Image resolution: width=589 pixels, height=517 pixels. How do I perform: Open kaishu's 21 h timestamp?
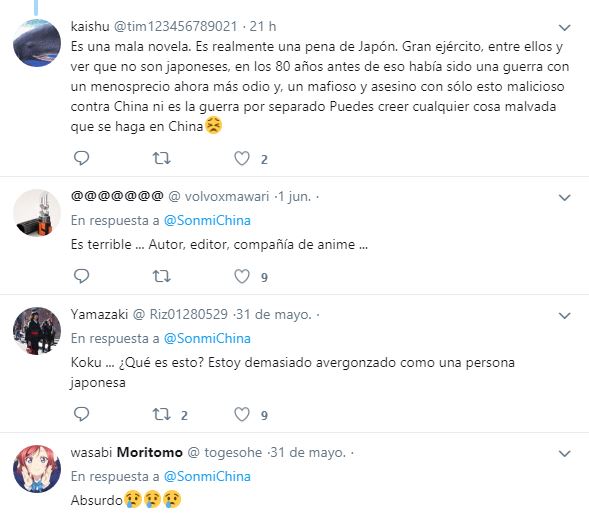pyautogui.click(x=263, y=26)
